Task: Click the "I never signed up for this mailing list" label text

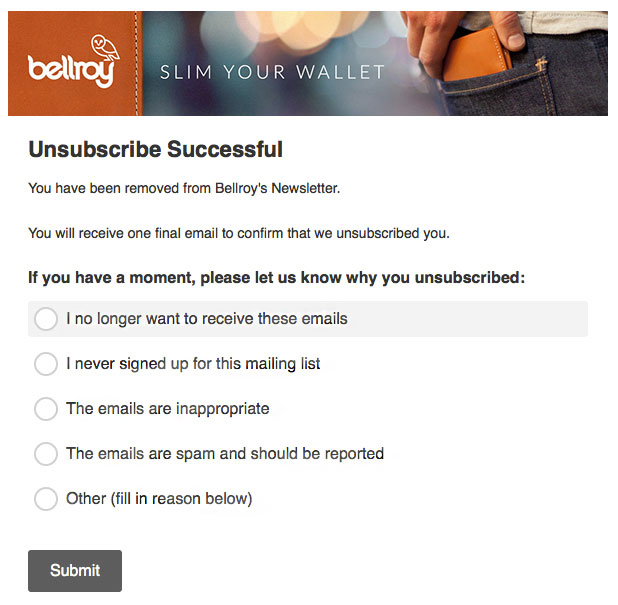Action: pyautogui.click(x=193, y=364)
